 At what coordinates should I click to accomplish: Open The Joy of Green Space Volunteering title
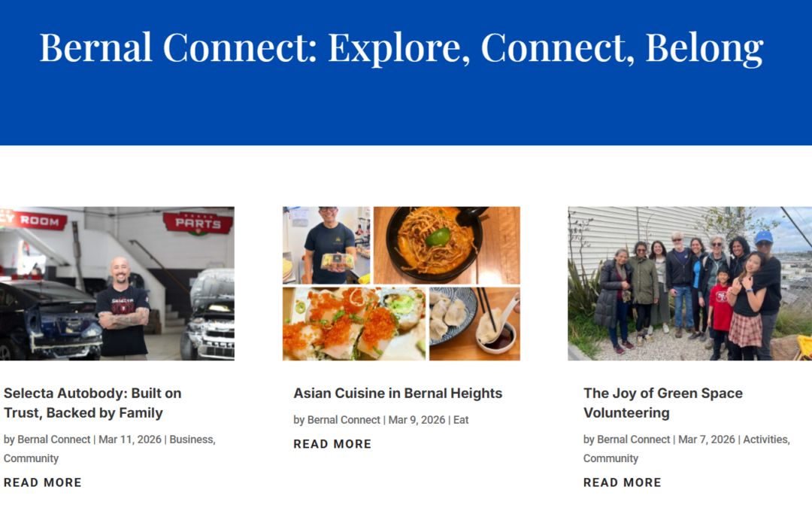[662, 403]
